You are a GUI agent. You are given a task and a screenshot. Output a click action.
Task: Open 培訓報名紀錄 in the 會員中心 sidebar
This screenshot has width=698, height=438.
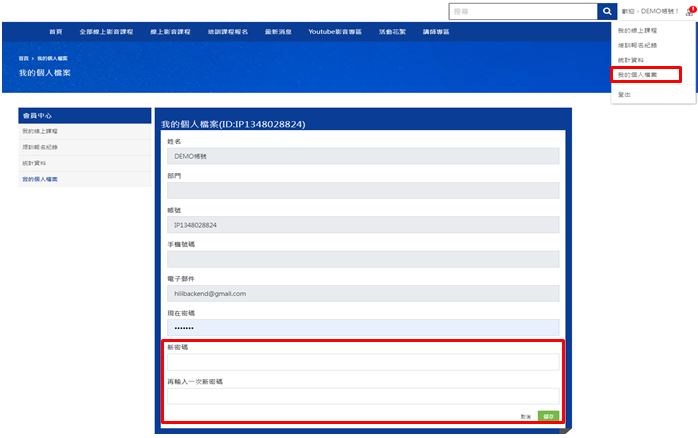tap(40, 147)
